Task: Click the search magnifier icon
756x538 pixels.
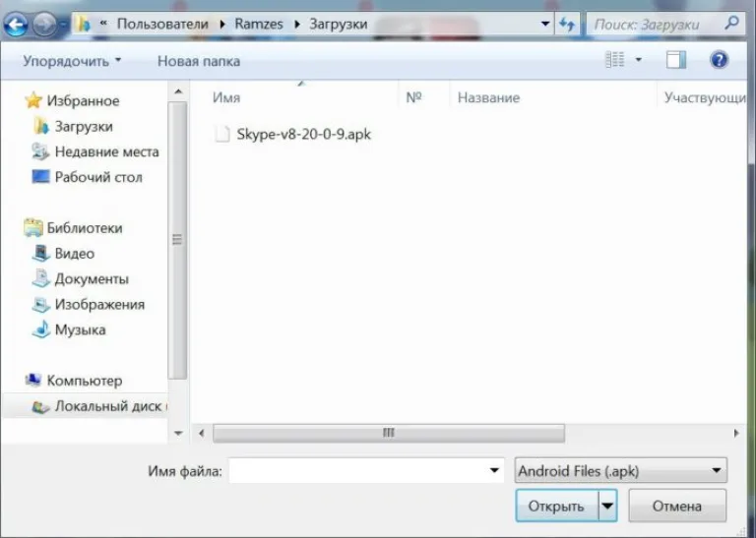Action: pyautogui.click(x=732, y=23)
